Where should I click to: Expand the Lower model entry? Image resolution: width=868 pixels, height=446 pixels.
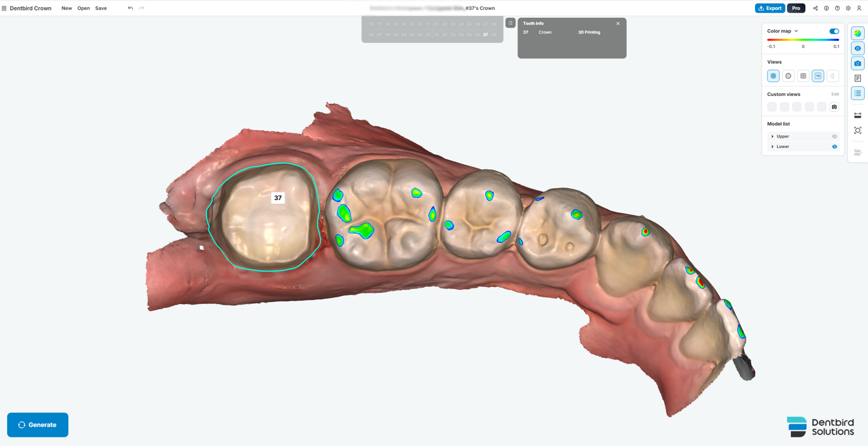773,146
